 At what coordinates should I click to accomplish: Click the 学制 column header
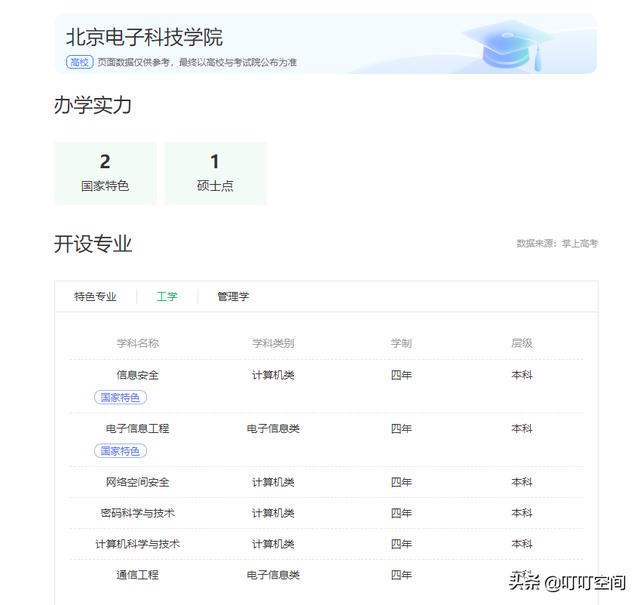point(401,343)
